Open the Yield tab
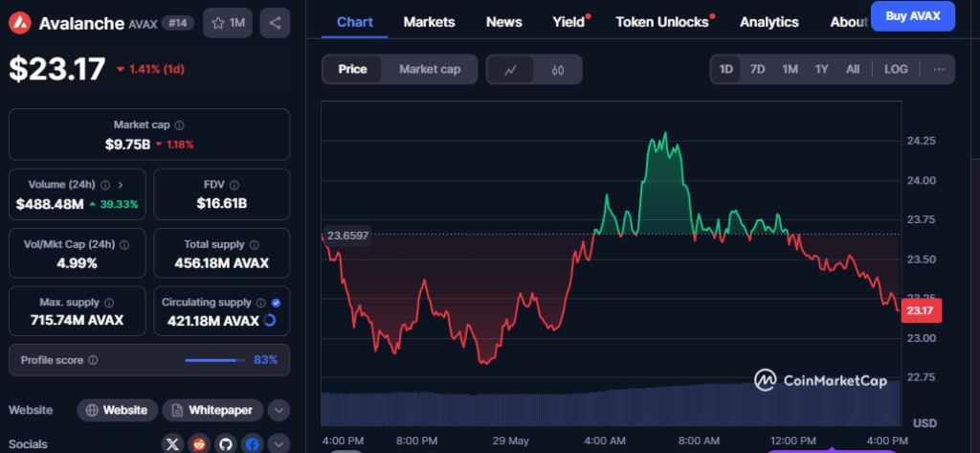980x453 pixels. [568, 22]
